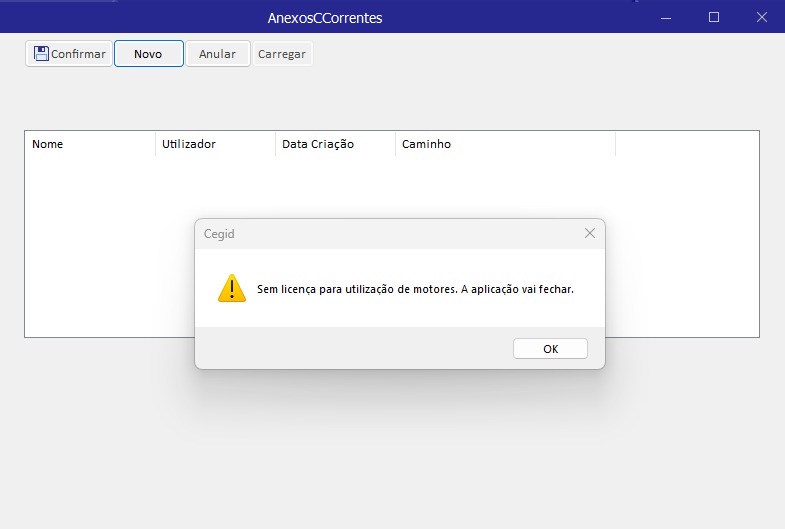
Task: Click the Anular button
Action: [218, 54]
